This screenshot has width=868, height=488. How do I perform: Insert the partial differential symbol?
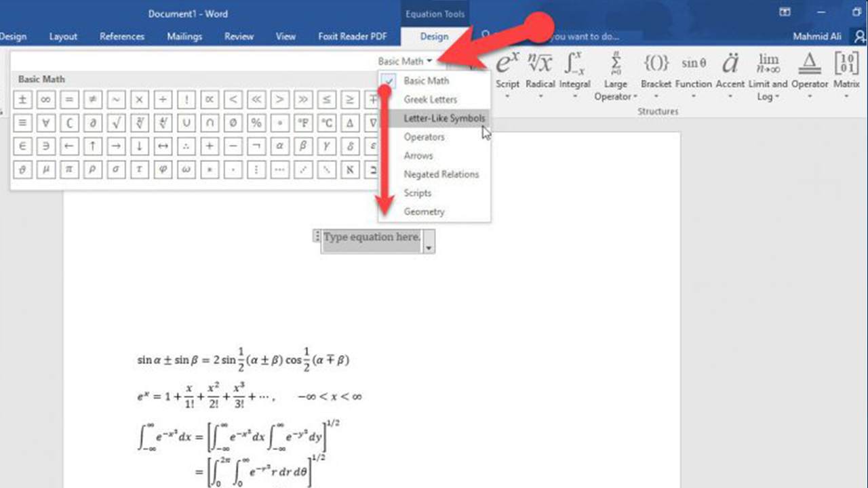pos(92,123)
